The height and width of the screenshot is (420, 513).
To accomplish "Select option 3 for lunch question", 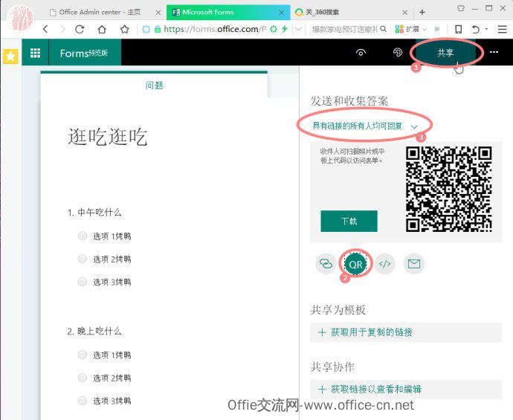I will click(82, 281).
